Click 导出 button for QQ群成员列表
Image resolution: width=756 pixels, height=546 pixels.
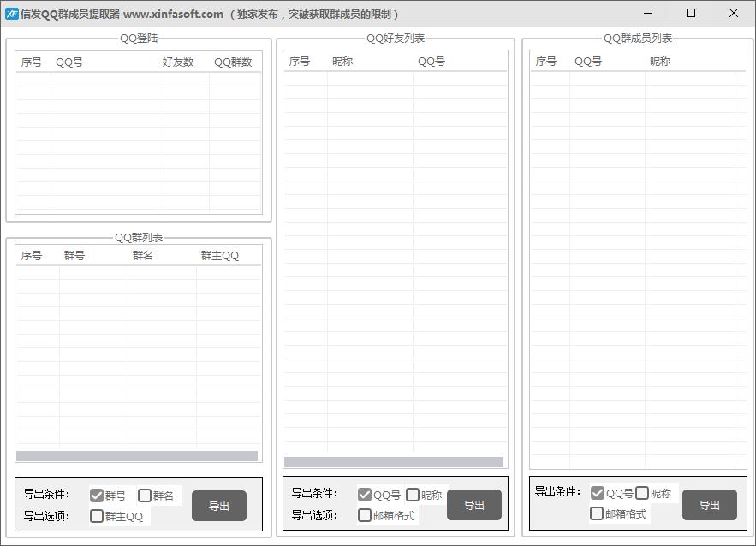709,505
